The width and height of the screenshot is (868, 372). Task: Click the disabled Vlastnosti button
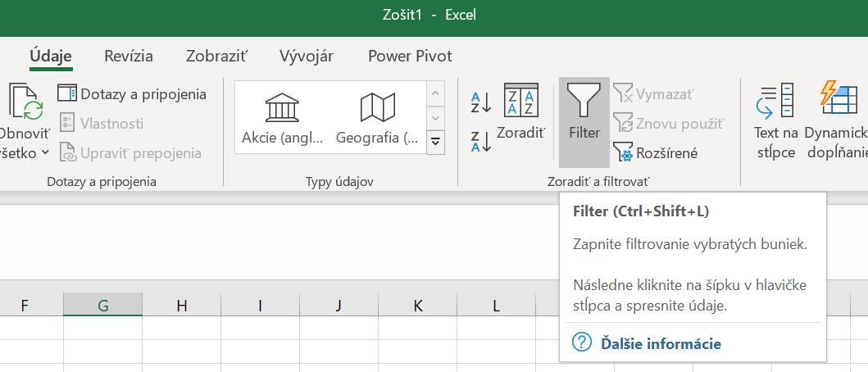(102, 123)
